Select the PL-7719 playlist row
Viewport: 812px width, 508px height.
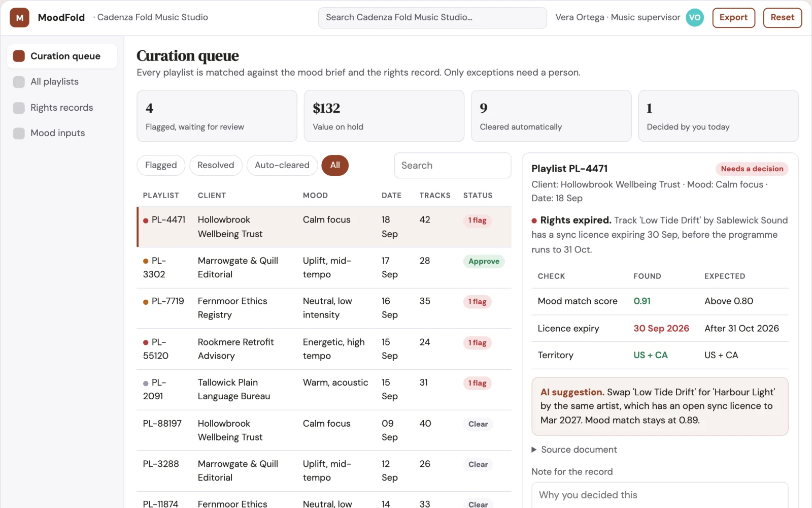324,308
